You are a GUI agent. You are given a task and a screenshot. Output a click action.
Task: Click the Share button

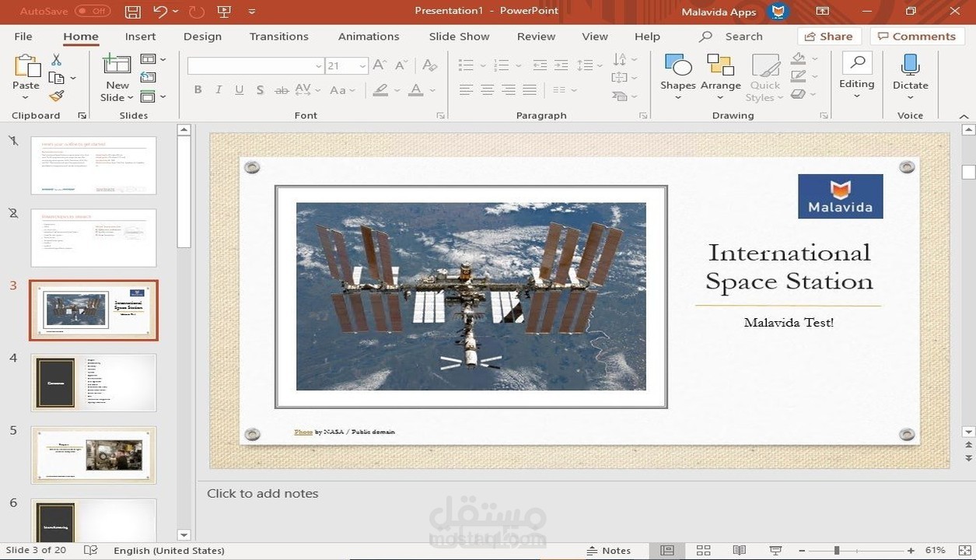829,37
